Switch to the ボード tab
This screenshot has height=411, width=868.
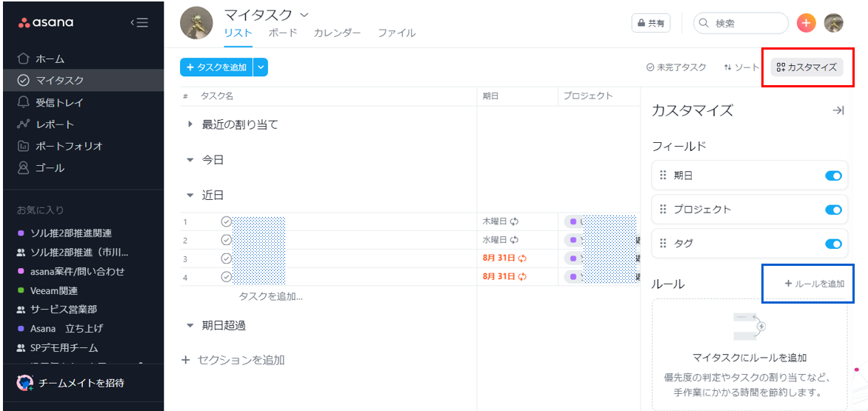[x=283, y=33]
